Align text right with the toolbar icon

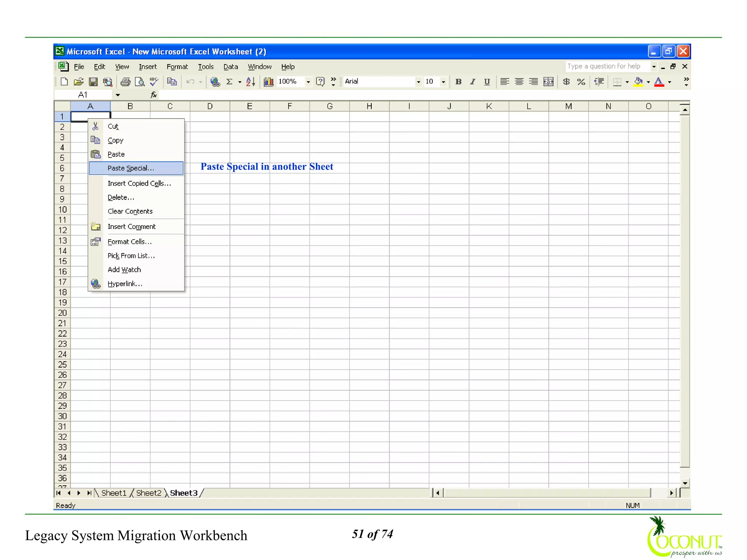[533, 82]
